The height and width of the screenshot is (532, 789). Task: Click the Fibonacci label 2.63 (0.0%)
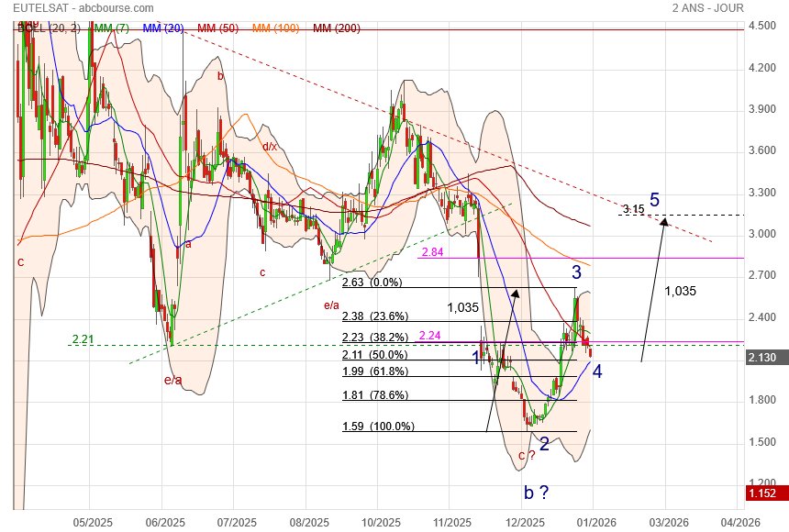(x=372, y=283)
